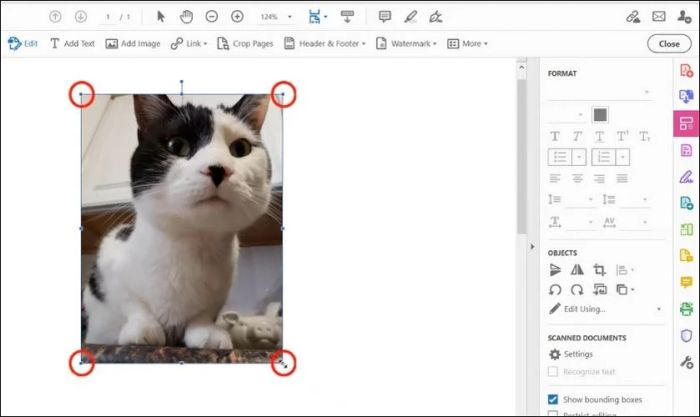Open the font size dropdown

click(566, 115)
